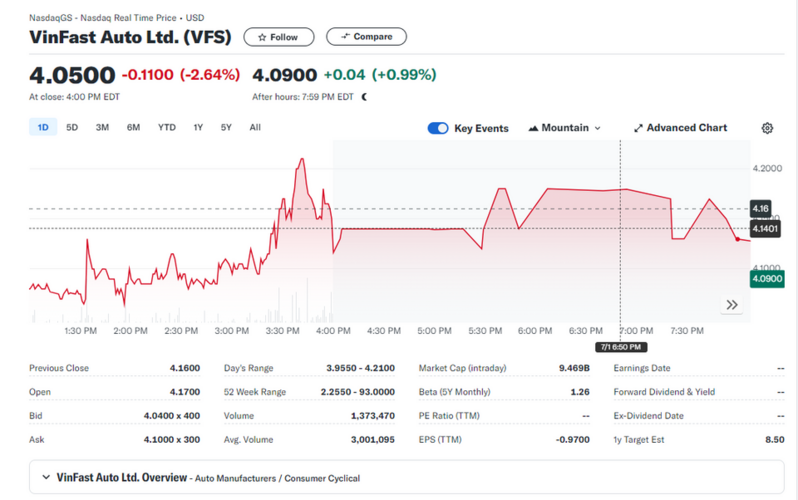Select the 1D time range tab

43,127
